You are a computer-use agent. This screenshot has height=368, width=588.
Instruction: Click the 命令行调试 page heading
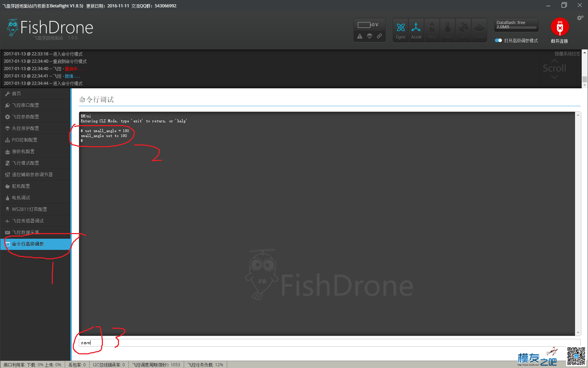(96, 100)
